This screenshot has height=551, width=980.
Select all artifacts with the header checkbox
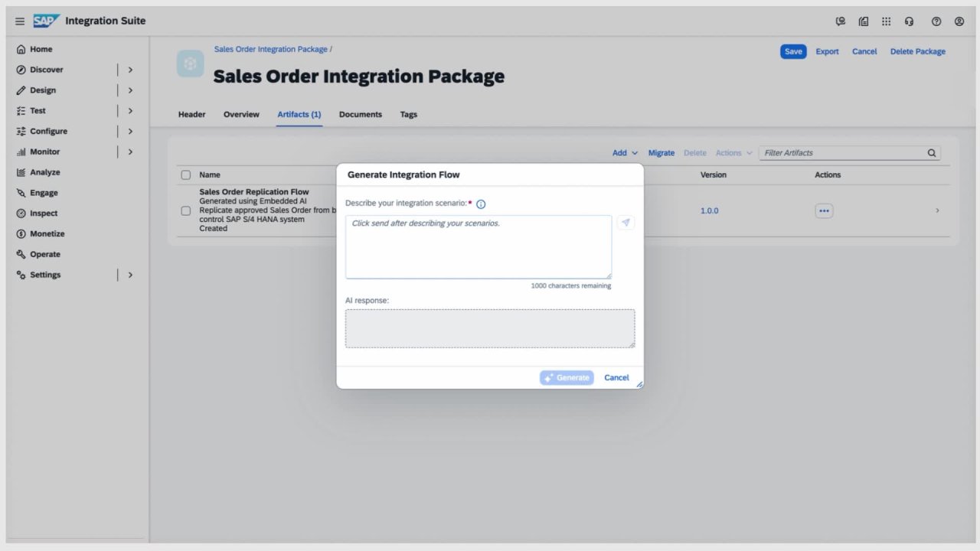point(185,175)
